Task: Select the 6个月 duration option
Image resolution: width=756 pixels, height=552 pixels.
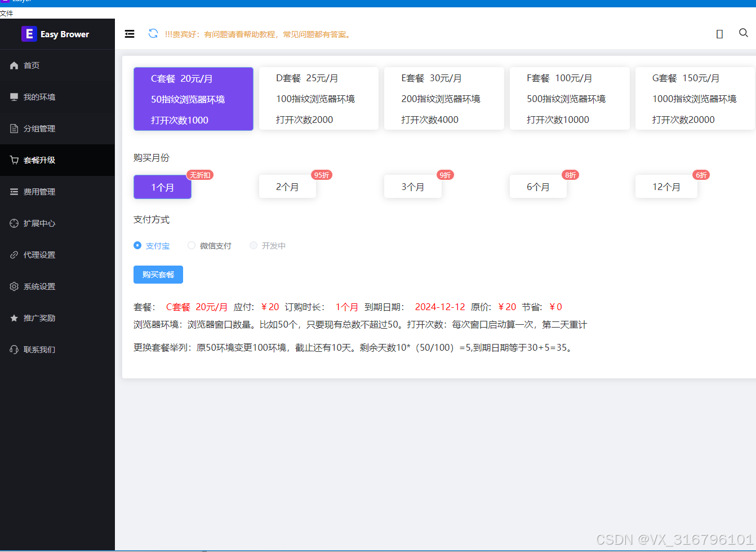Action: click(538, 186)
